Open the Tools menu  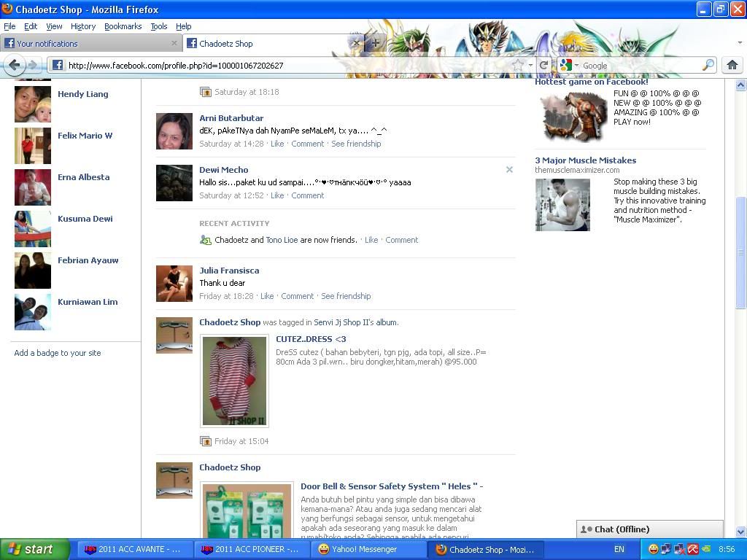(x=158, y=26)
